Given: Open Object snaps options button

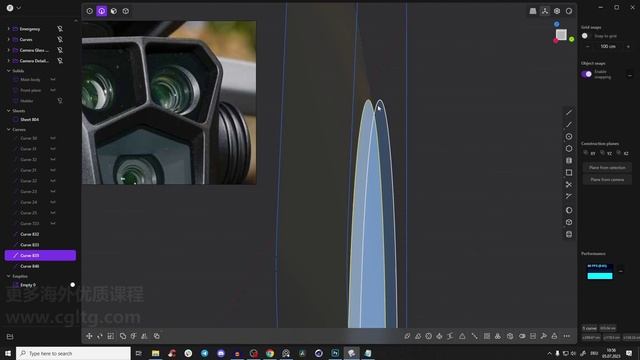Looking at the screenshot, I should coord(630,76).
